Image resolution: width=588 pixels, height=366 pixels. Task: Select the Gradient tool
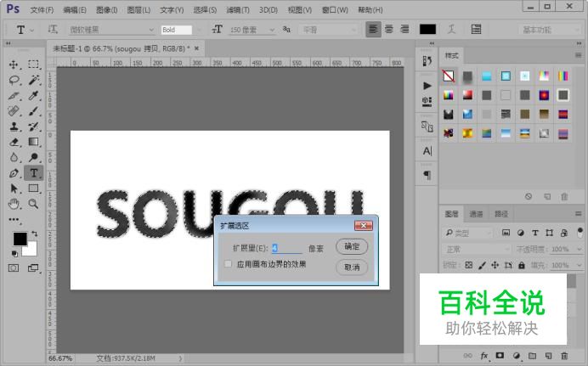point(33,142)
